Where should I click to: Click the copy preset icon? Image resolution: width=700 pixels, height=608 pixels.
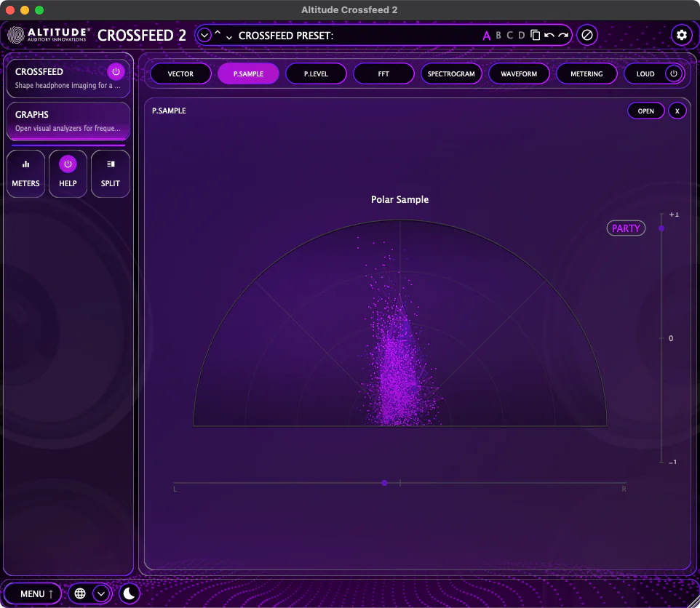(x=535, y=35)
